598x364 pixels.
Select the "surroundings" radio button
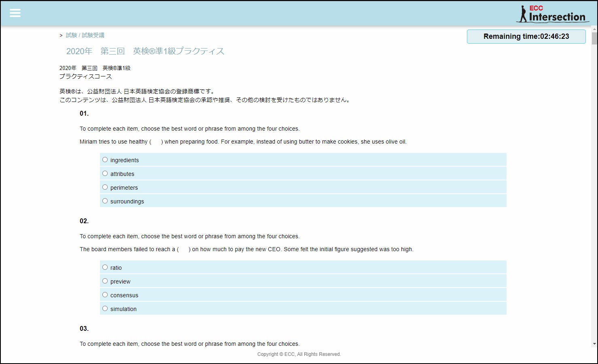point(105,201)
